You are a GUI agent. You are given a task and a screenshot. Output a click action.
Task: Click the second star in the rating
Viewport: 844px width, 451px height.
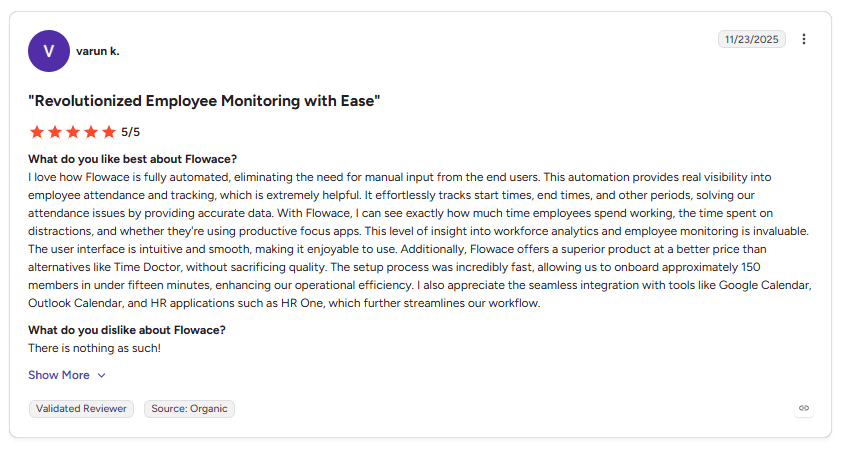pyautogui.click(x=55, y=132)
